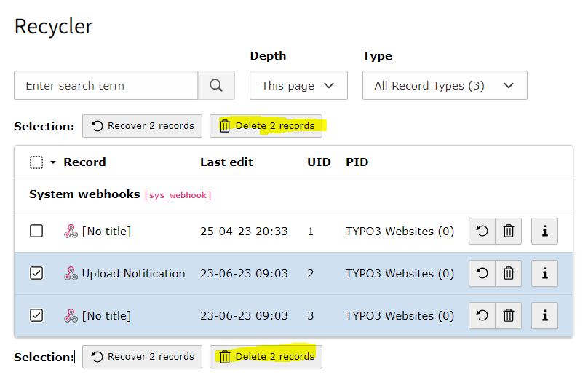Click the search magnifier icon button

[216, 85]
